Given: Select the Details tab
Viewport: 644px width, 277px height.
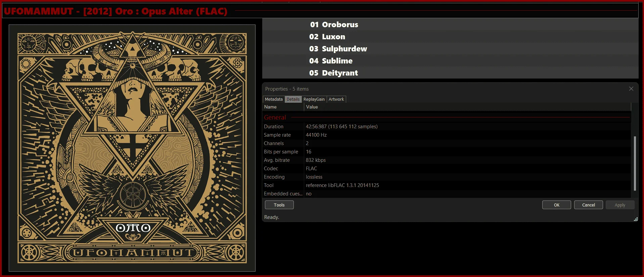Looking at the screenshot, I should coord(293,99).
